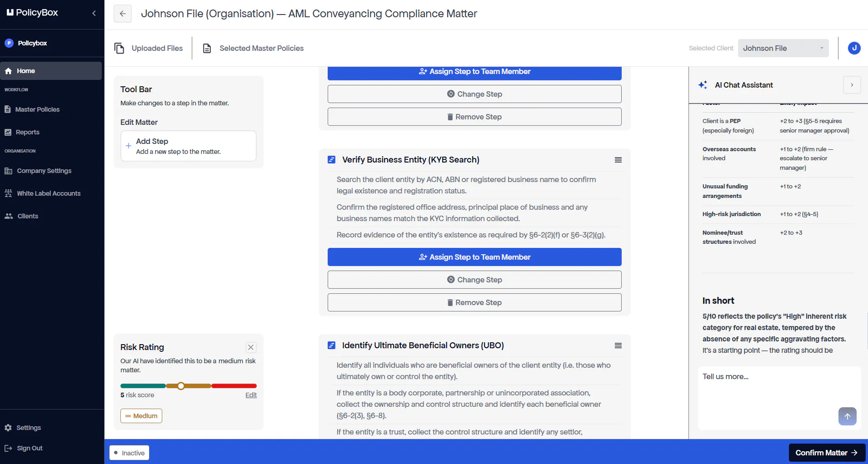The image size is (868, 464).
Task: Click the 'Overseas accounts involved' table row
Action: click(778, 158)
